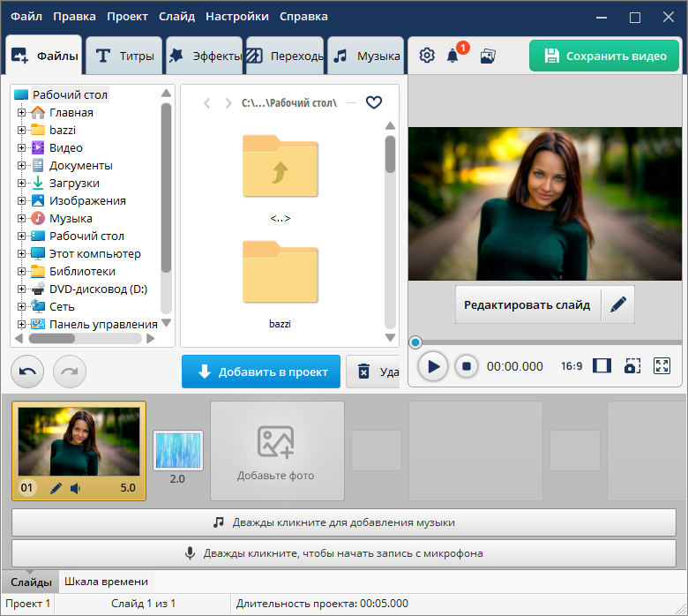Screen dimensions: 688x616
Task: Click the photo gallery icon in toolbar
Action: point(487,56)
